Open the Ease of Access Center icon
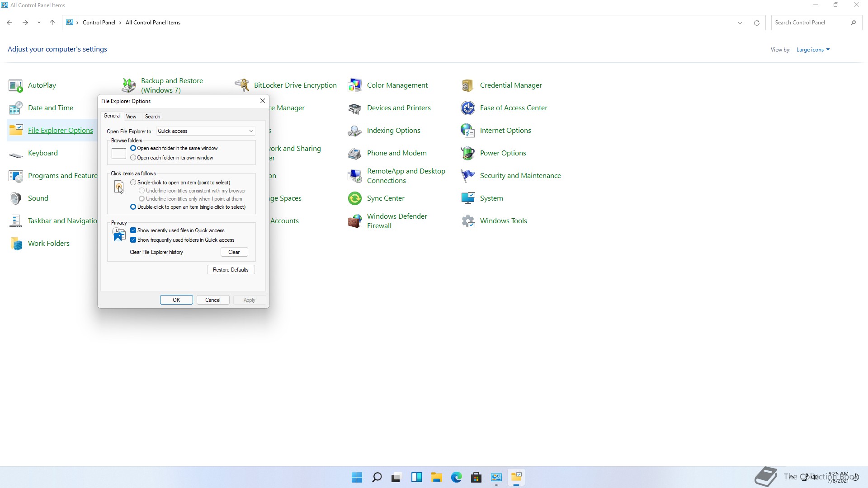The width and height of the screenshot is (868, 488). pos(468,108)
